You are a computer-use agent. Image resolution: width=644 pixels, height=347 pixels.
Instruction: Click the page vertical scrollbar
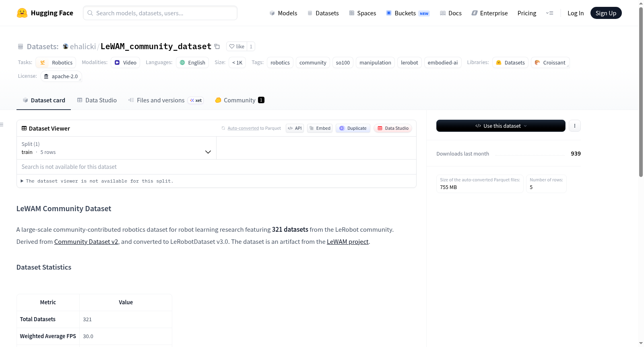tap(641, 92)
